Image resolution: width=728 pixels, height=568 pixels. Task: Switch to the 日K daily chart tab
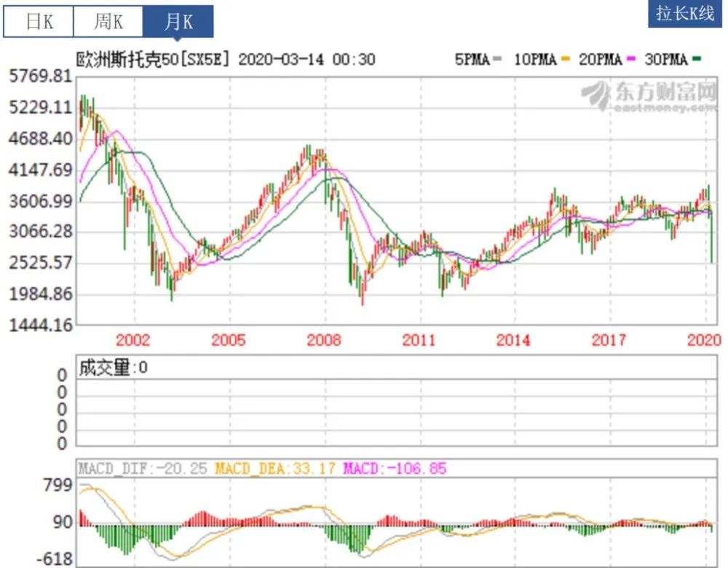[39, 21]
